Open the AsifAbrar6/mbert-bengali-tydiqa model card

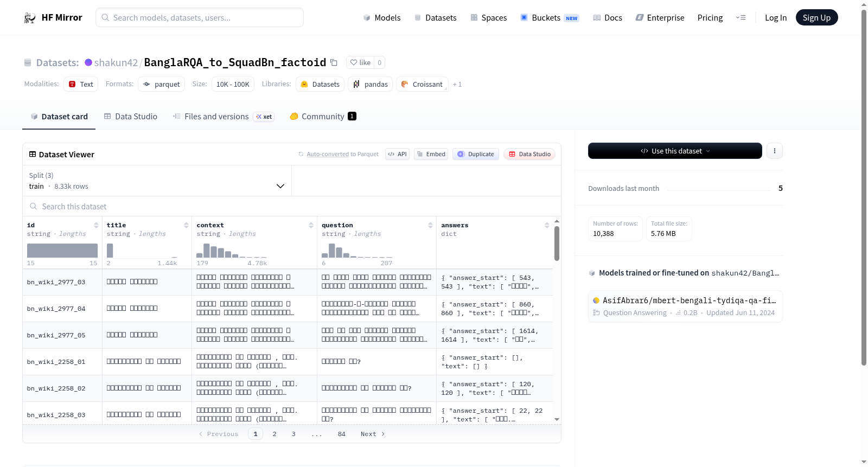[685, 306]
